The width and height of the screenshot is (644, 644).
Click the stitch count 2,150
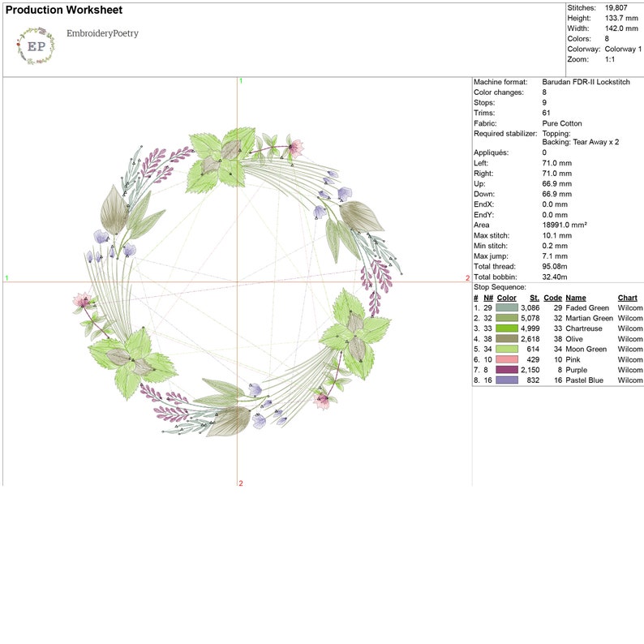[530, 370]
